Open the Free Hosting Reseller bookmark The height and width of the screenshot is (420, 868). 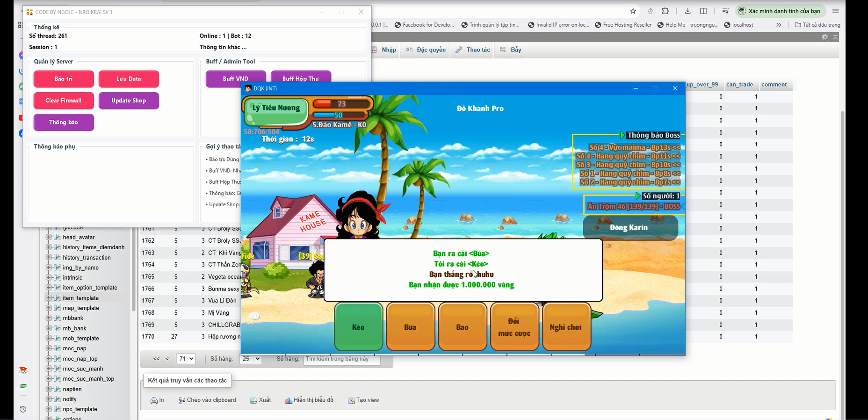(x=623, y=25)
